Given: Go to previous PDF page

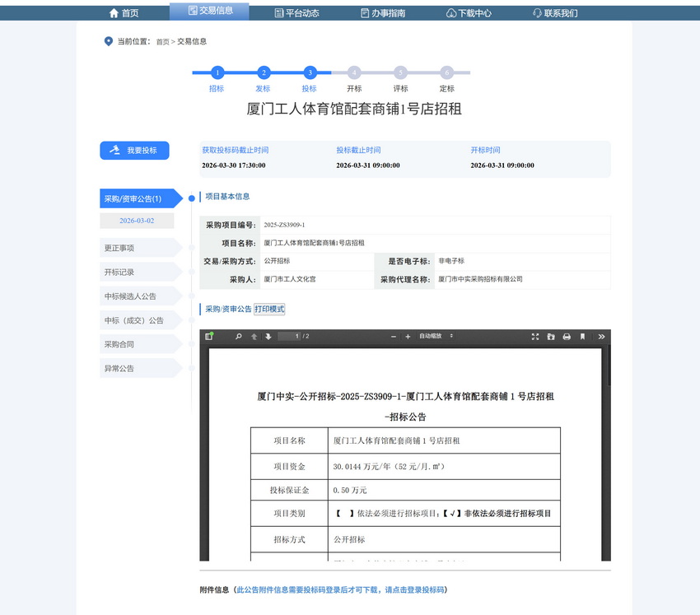Looking at the screenshot, I should 254,336.
